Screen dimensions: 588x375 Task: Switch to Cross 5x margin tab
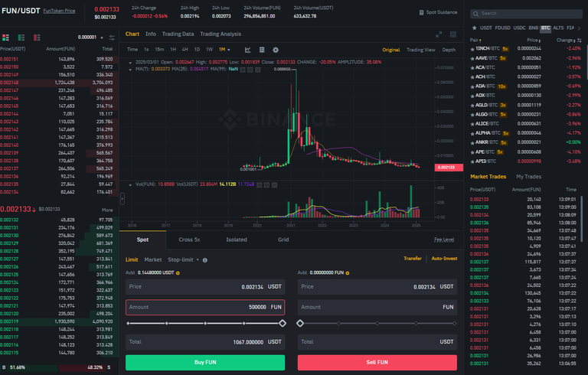click(x=189, y=240)
